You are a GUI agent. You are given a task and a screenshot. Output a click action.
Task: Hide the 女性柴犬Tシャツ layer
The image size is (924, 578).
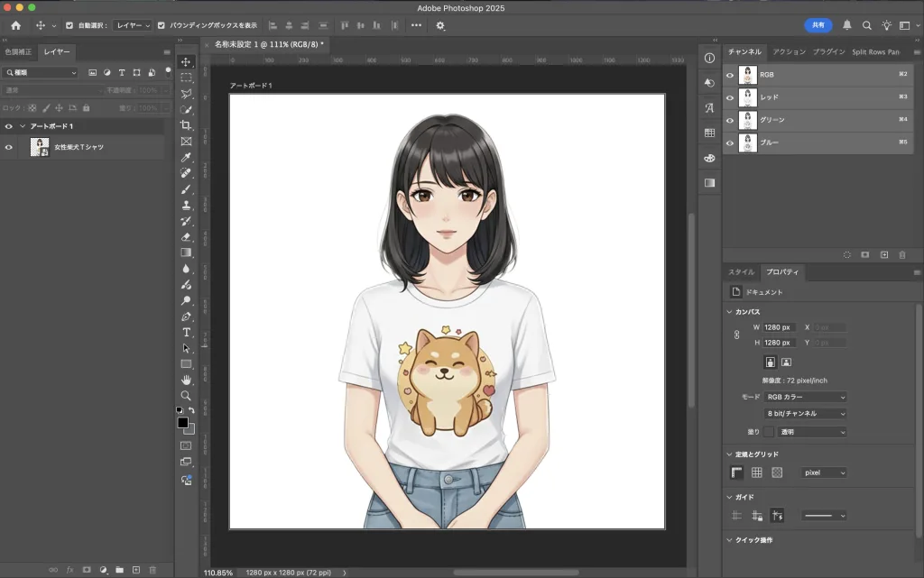[x=9, y=147]
